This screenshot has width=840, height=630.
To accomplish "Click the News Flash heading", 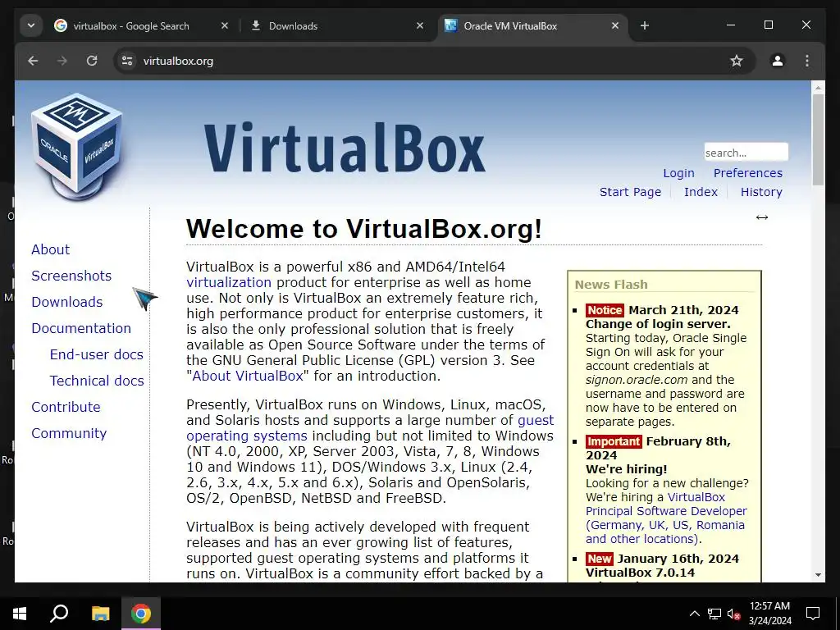I will 610,285.
